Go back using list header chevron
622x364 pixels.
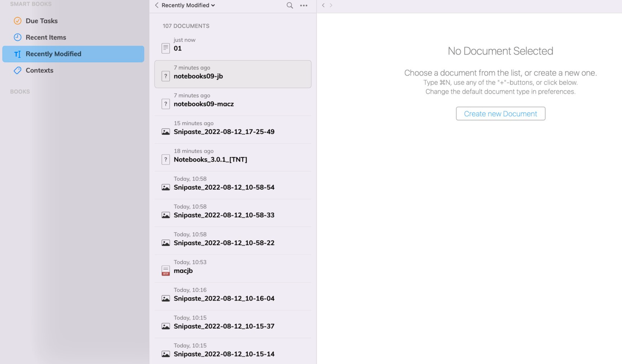(156, 5)
